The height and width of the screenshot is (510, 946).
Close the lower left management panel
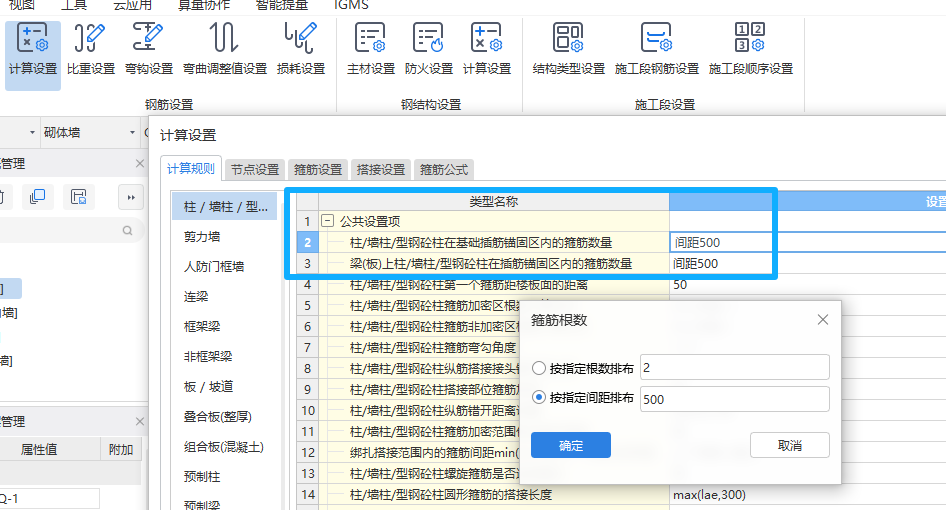(140, 421)
